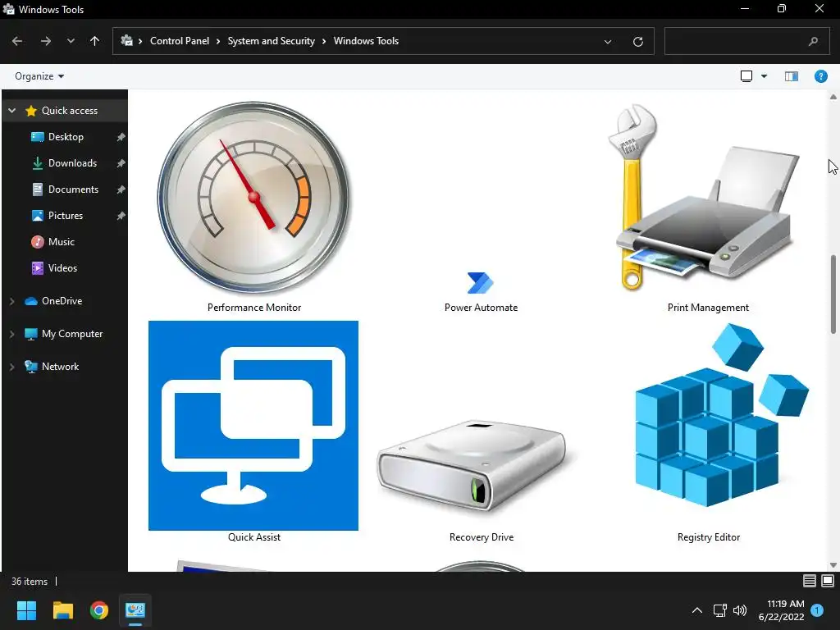Collapse the Quick access tree node
The width and height of the screenshot is (840, 630).
click(x=11, y=111)
